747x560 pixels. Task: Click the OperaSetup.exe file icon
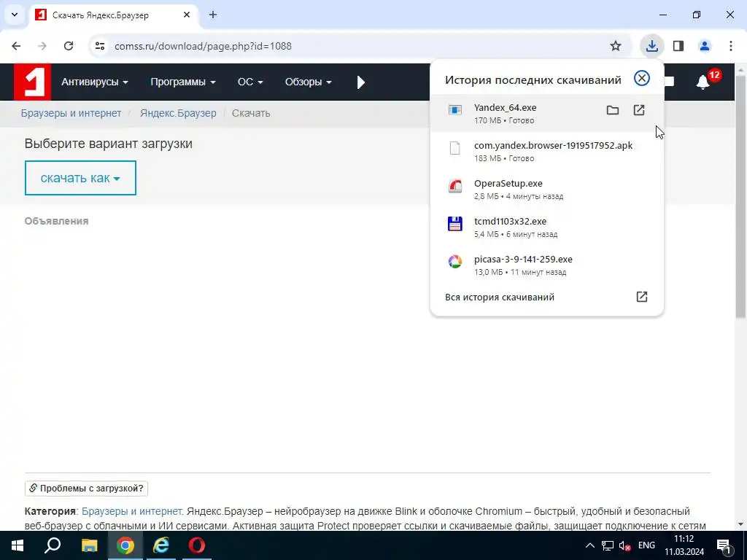pyautogui.click(x=455, y=186)
